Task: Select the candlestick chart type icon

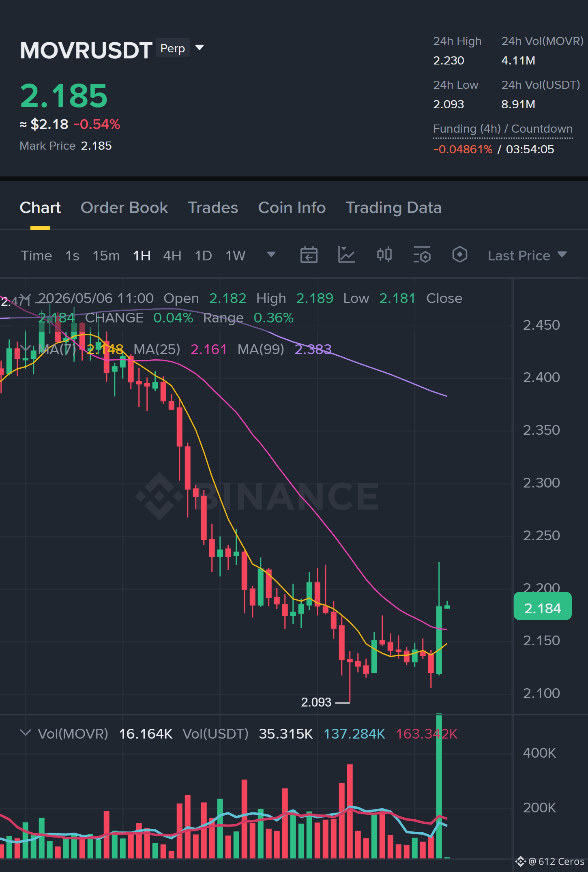Action: click(x=384, y=255)
